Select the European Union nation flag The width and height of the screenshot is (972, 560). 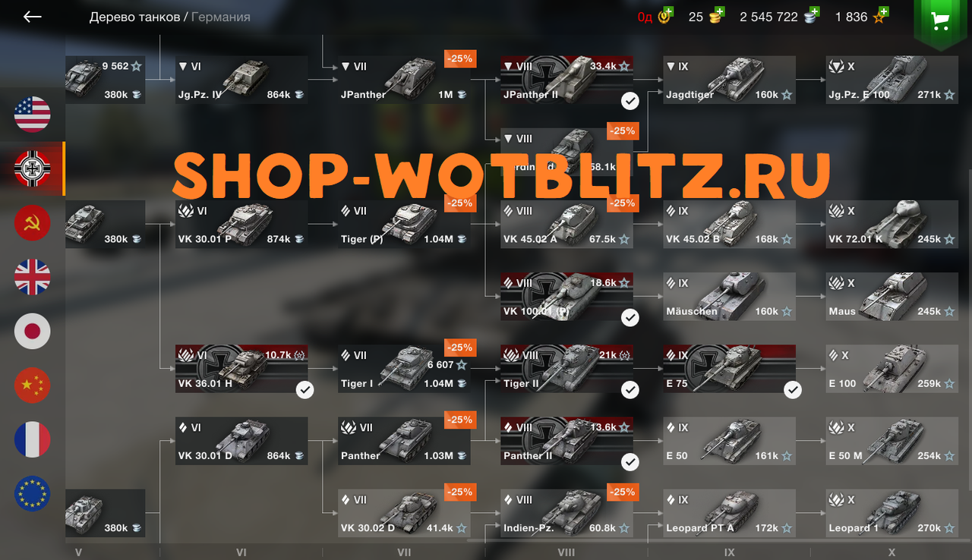pyautogui.click(x=33, y=493)
